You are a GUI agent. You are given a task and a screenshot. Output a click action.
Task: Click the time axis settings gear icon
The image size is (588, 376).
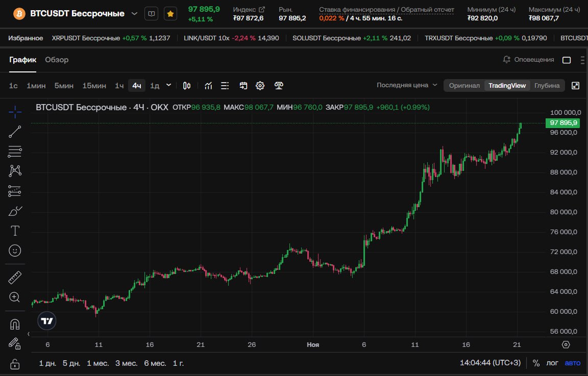[566, 344]
